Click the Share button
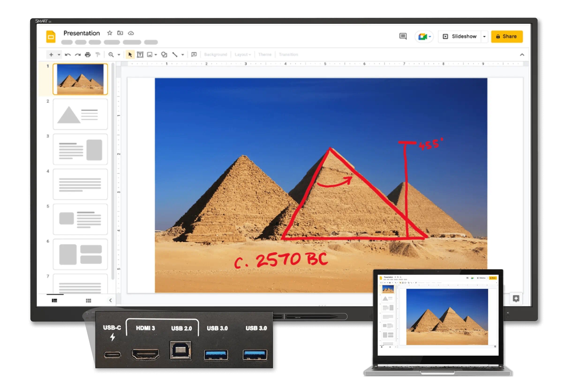This screenshot has width=586, height=392. (507, 37)
